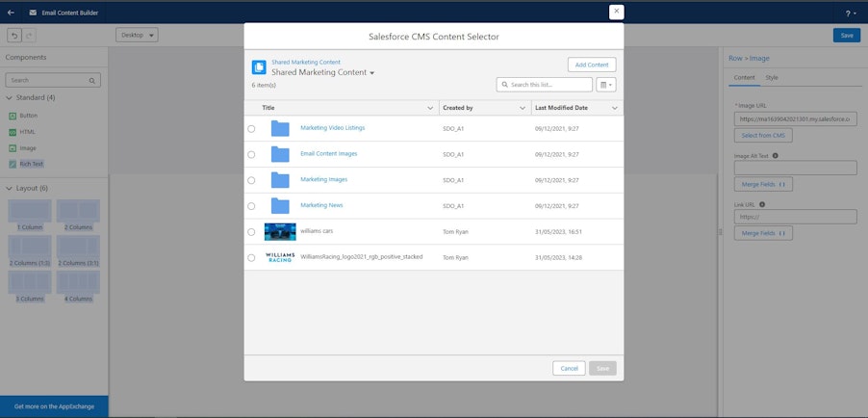
Task: Click the search magnifier in Components search
Action: pyautogui.click(x=91, y=80)
